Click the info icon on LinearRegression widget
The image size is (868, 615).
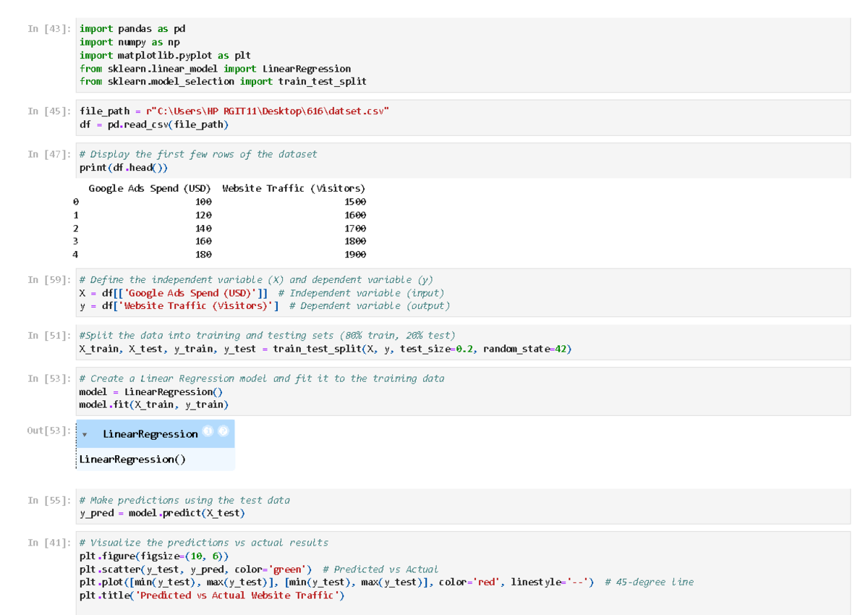click(x=208, y=431)
